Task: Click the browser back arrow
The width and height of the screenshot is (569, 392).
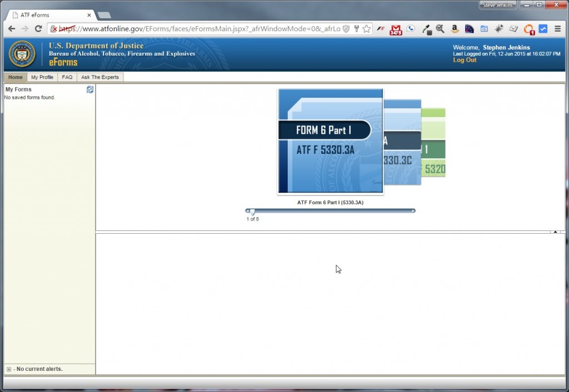Action: [12, 29]
